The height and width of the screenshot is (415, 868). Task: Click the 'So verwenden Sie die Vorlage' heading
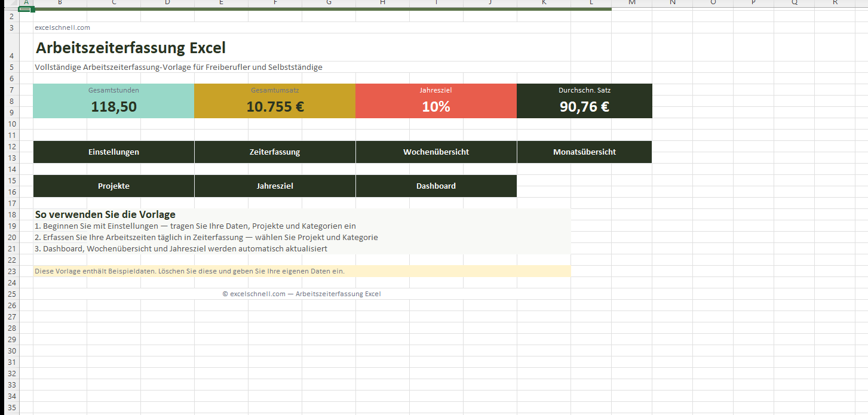[x=105, y=214]
